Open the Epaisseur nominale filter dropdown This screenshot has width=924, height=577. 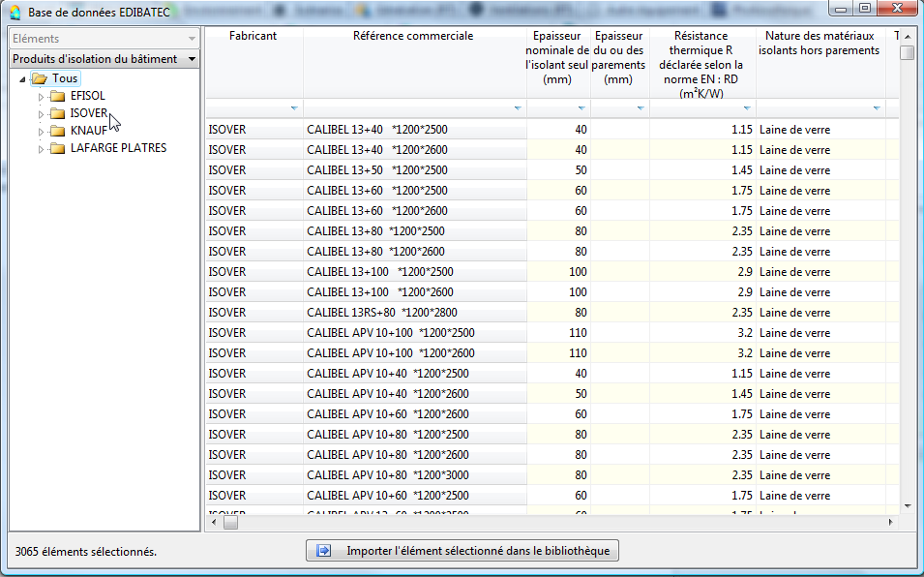[581, 108]
